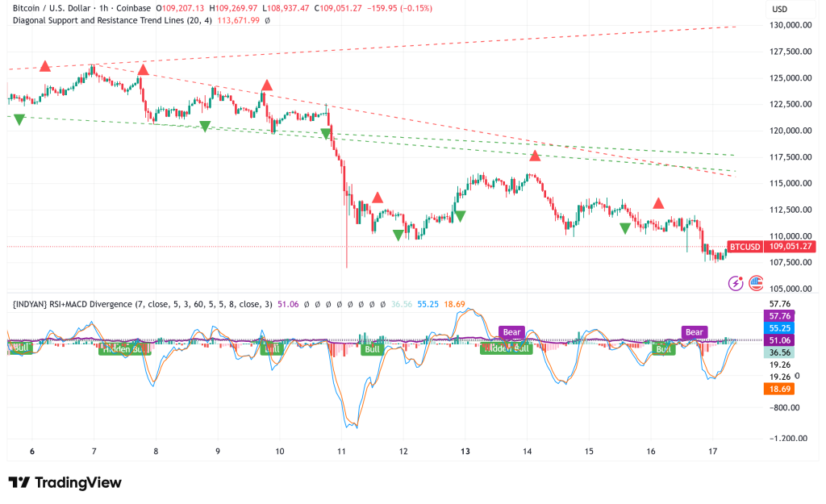Click the orange 18.69 value tag
Screen dimensions: 826x504
(778, 389)
